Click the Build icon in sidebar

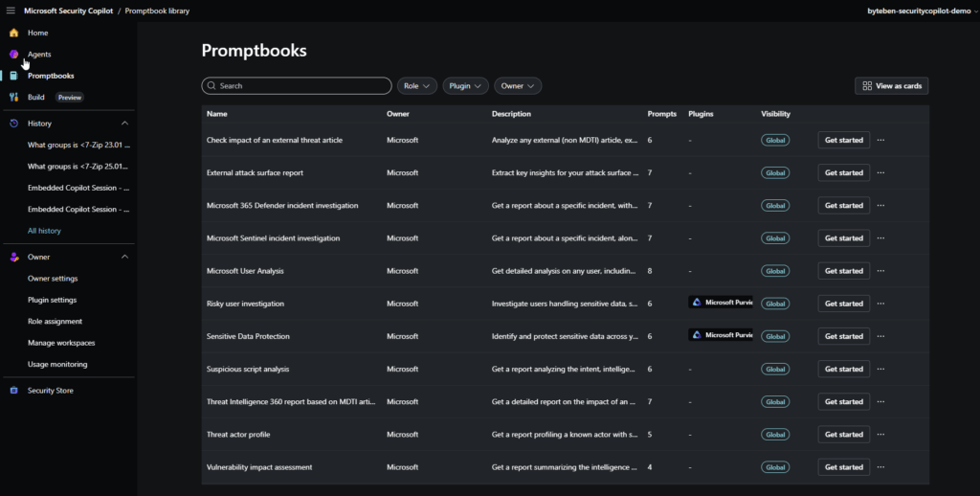13,97
